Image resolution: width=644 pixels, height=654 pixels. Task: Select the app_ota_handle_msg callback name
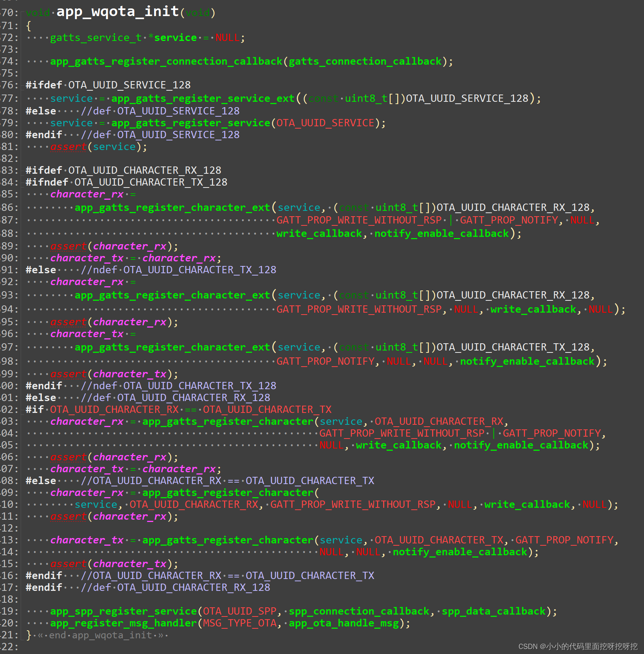(x=343, y=623)
